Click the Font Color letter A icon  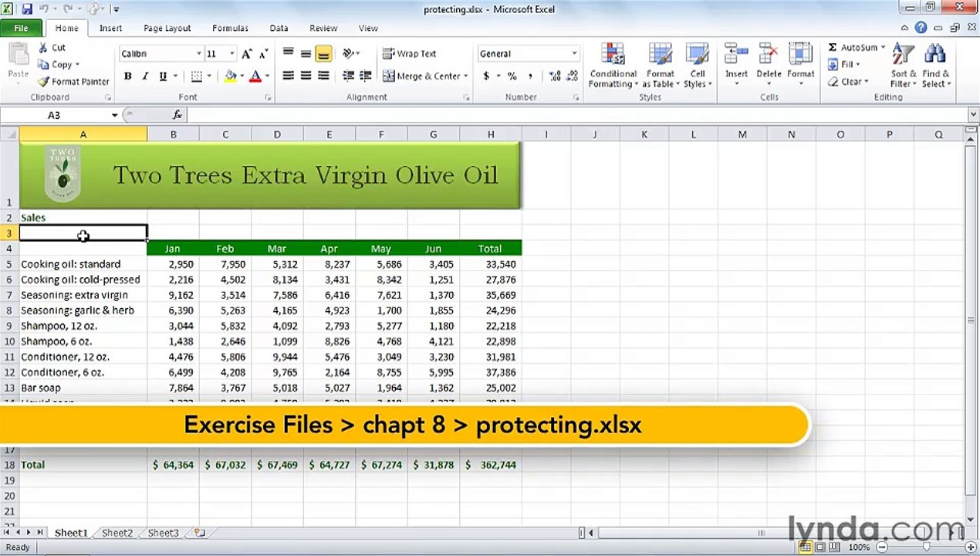point(255,76)
